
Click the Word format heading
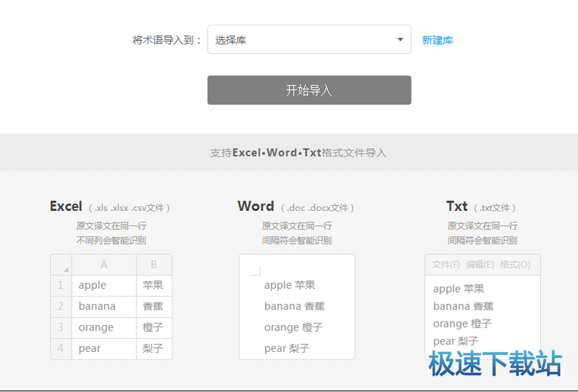(x=256, y=206)
